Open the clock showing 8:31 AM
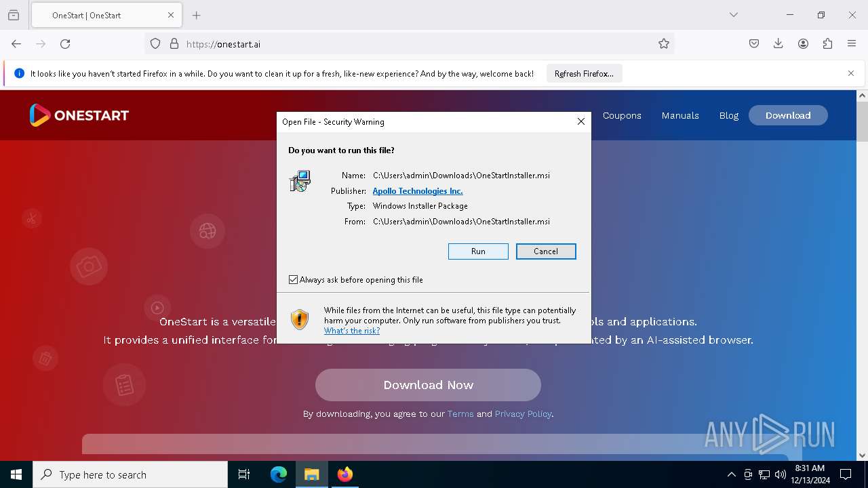 pos(810,474)
